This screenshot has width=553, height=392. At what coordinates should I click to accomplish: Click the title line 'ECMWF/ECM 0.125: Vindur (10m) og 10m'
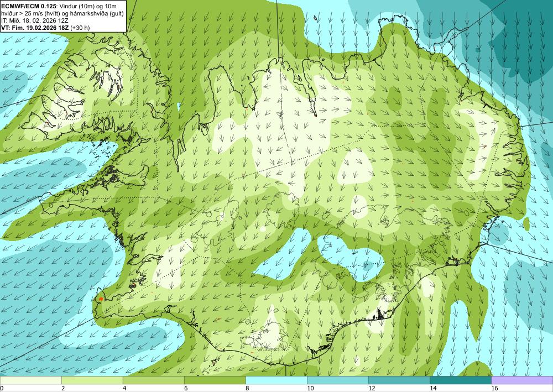[x=59, y=6]
